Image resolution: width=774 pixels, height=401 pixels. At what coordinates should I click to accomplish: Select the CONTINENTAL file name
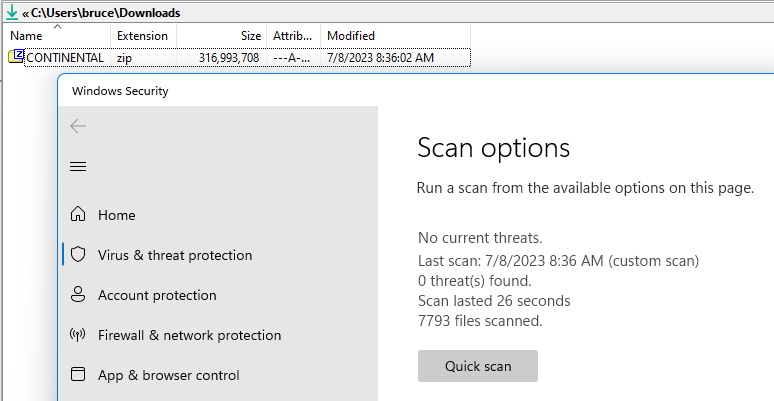[65, 57]
